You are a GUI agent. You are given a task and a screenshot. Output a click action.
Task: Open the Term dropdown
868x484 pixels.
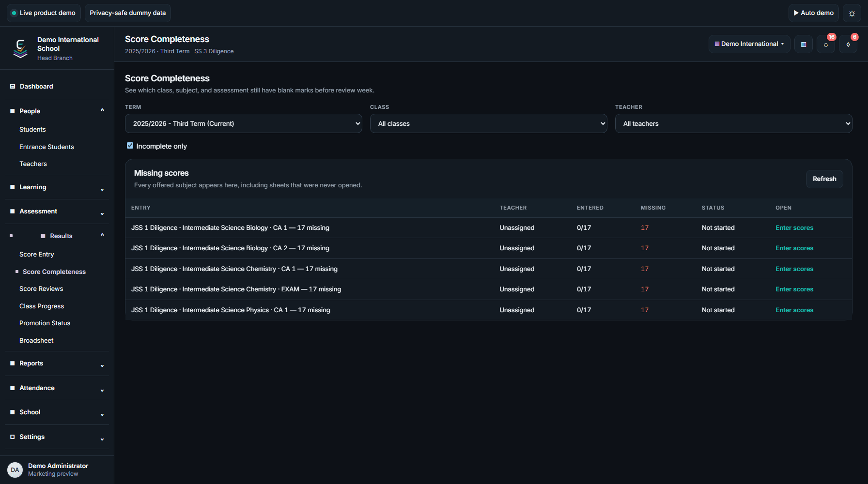[243, 123]
